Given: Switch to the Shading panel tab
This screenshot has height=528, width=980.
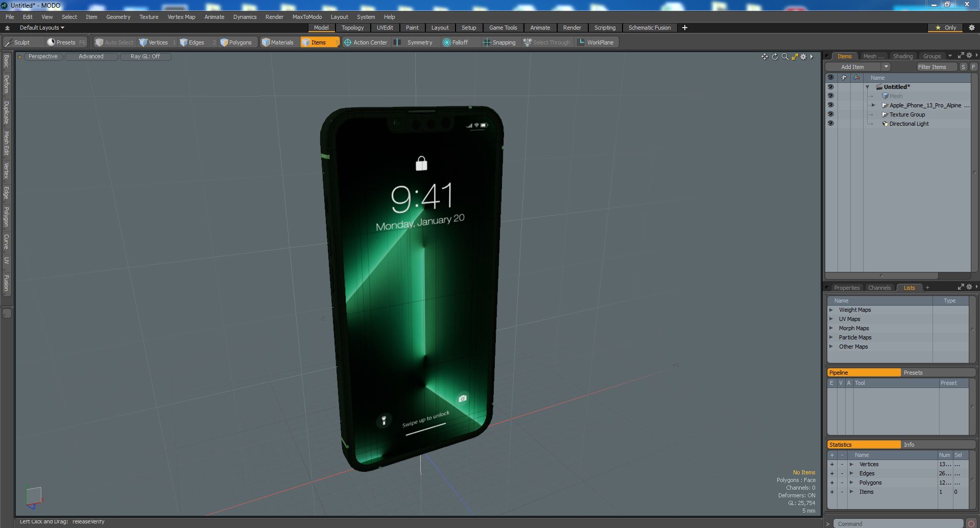Looking at the screenshot, I should tap(902, 56).
